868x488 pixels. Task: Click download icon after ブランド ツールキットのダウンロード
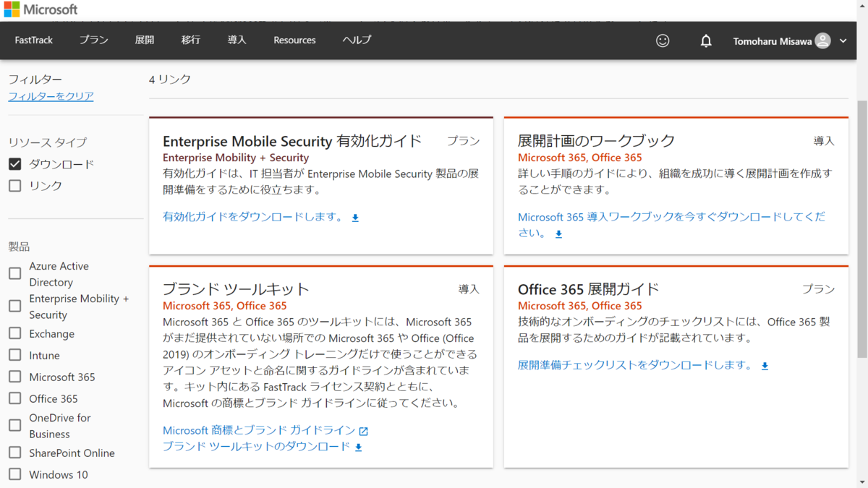pyautogui.click(x=358, y=448)
